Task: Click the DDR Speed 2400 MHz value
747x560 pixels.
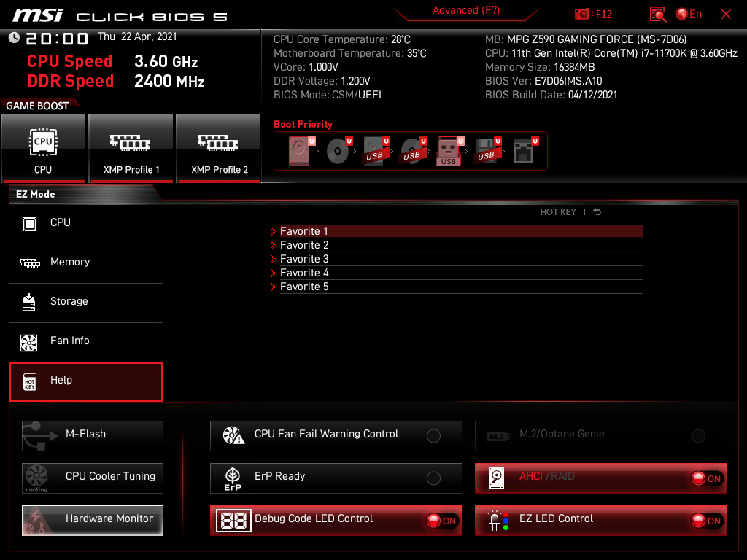Action: tap(169, 81)
